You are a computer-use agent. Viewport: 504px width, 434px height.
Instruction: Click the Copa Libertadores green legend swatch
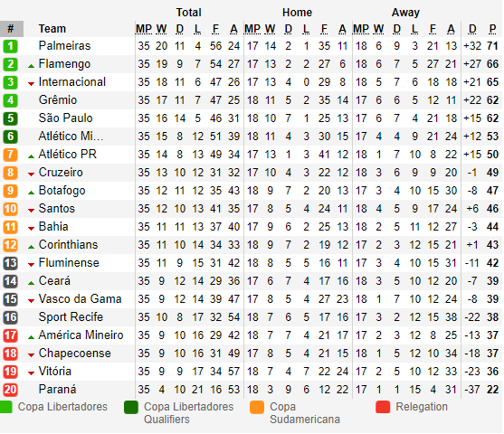point(5,407)
